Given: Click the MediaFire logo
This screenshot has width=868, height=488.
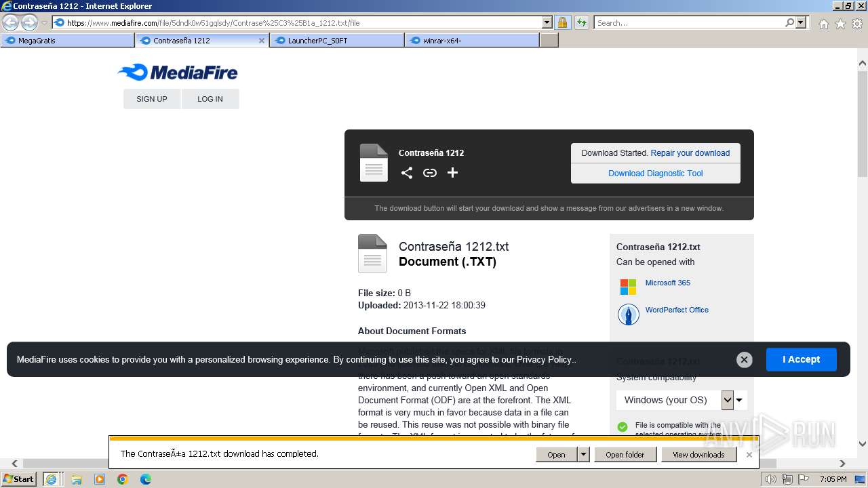Looking at the screenshot, I should (x=178, y=72).
